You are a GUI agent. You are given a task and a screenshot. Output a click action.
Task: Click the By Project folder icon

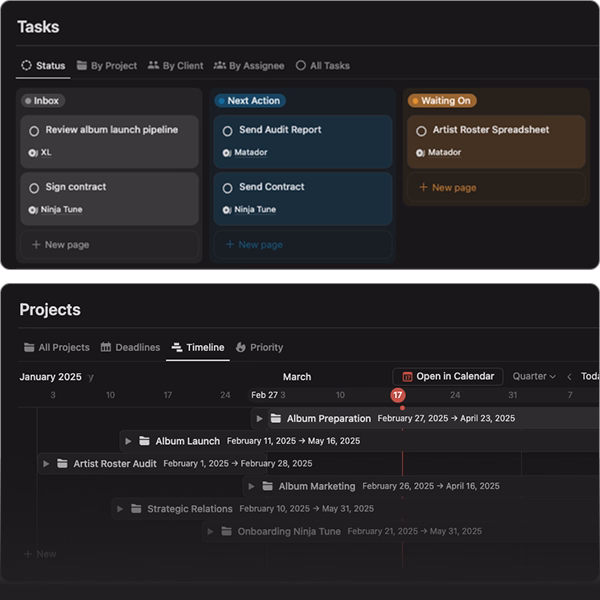(x=82, y=65)
